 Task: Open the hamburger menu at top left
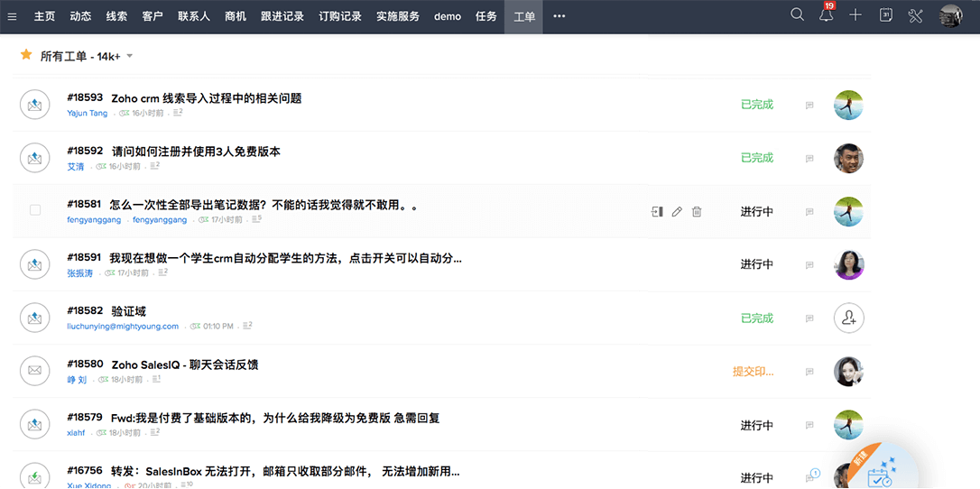pos(12,16)
